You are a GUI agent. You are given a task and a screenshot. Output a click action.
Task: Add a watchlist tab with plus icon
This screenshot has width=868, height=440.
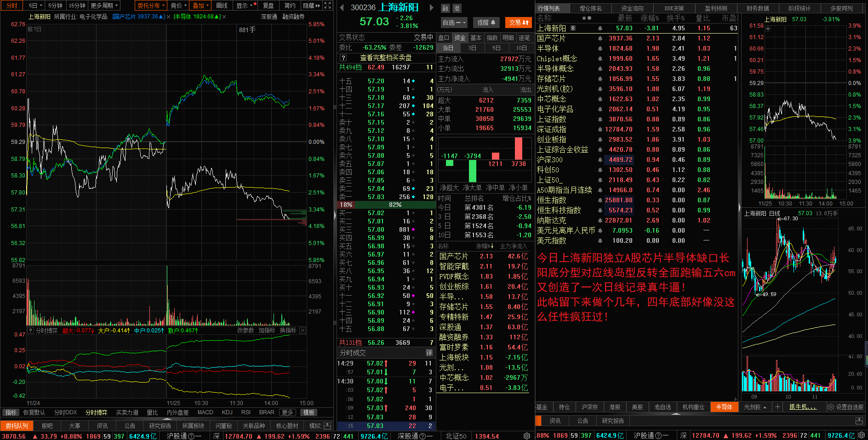point(777,407)
